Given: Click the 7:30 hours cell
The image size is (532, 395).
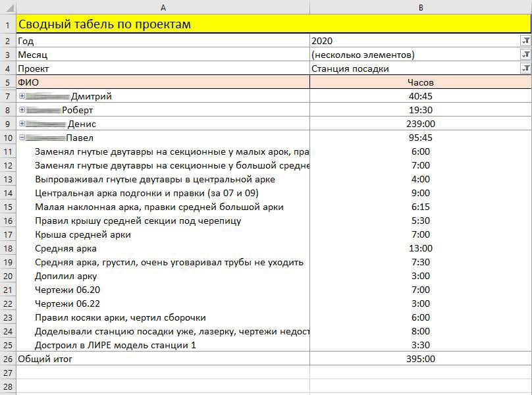Looking at the screenshot, I should tap(421, 262).
